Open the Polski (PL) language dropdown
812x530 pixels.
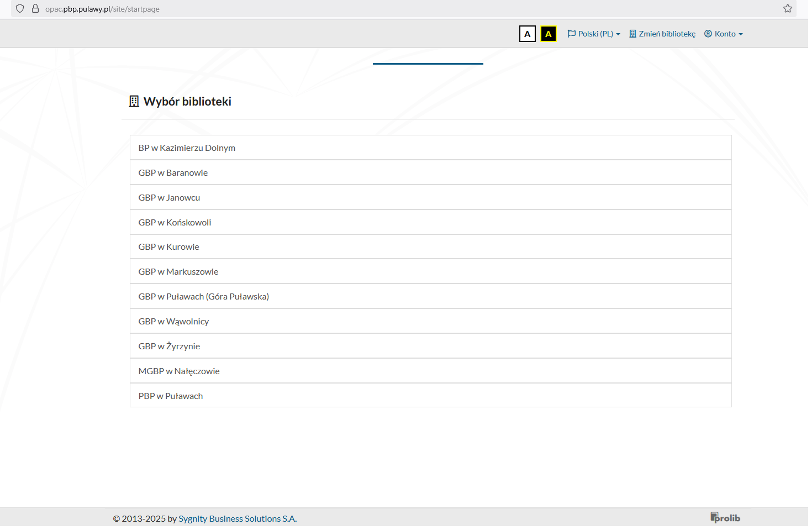594,34
